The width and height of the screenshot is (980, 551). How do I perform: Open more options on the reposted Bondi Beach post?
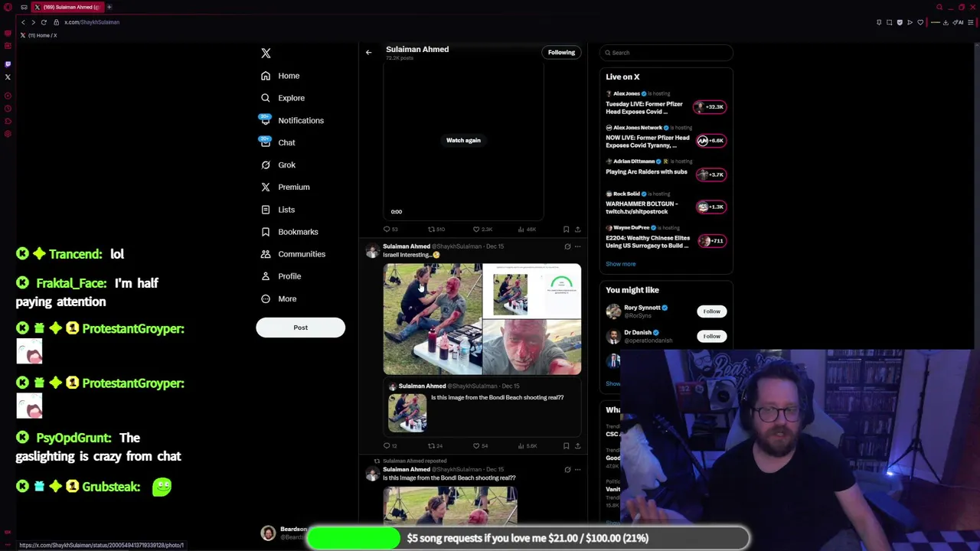pyautogui.click(x=577, y=469)
